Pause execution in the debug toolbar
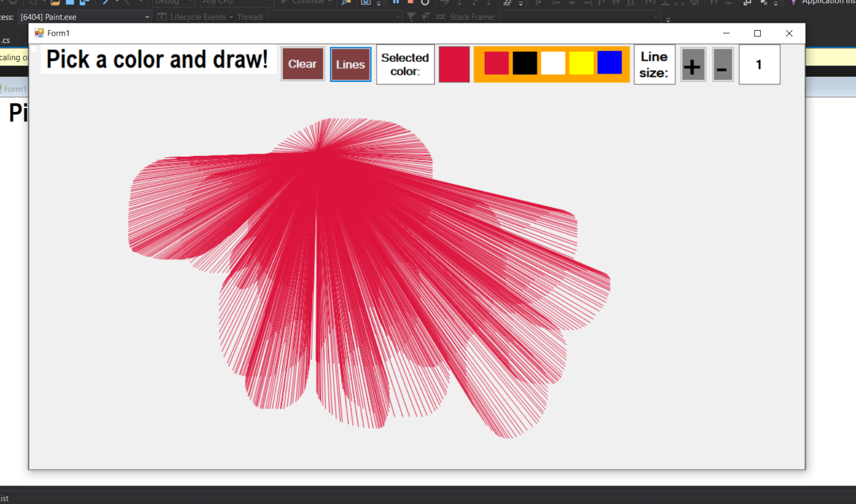This screenshot has height=504, width=856. click(x=396, y=2)
